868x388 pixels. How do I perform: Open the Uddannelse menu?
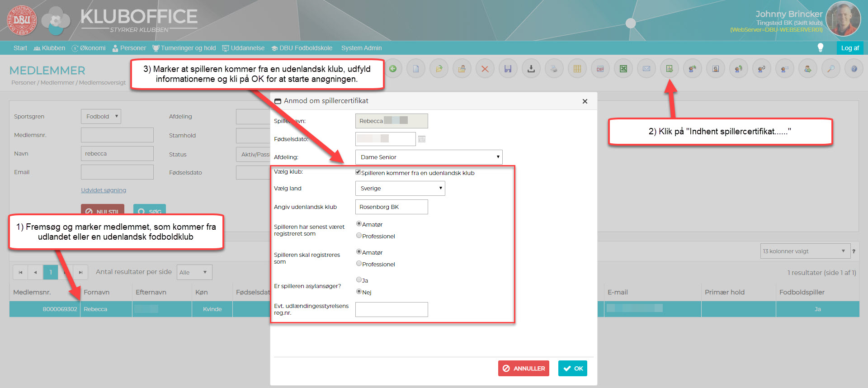[x=243, y=48]
